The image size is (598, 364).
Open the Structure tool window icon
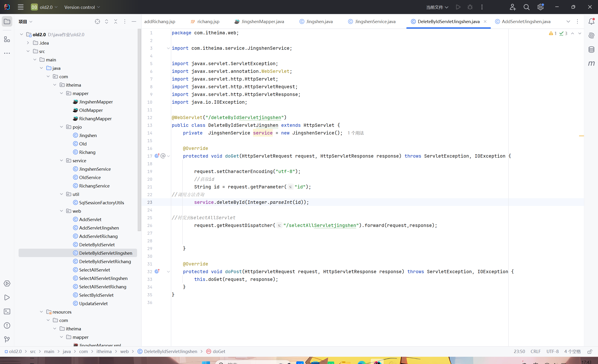point(7,39)
